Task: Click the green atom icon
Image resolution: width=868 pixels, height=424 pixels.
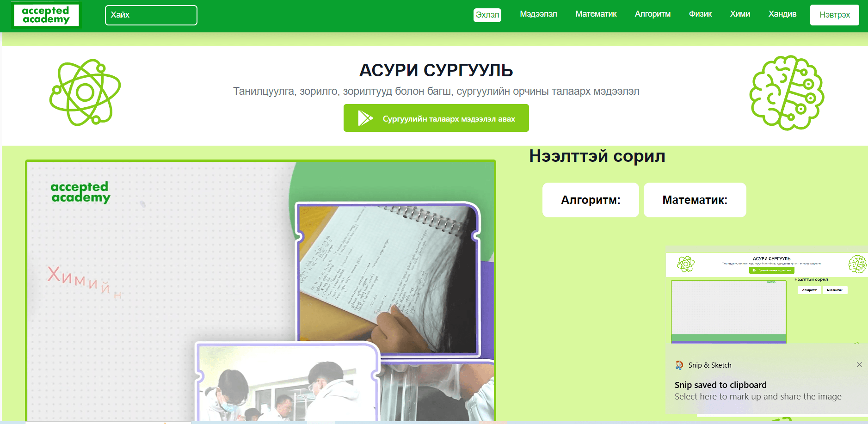Action: [85, 92]
